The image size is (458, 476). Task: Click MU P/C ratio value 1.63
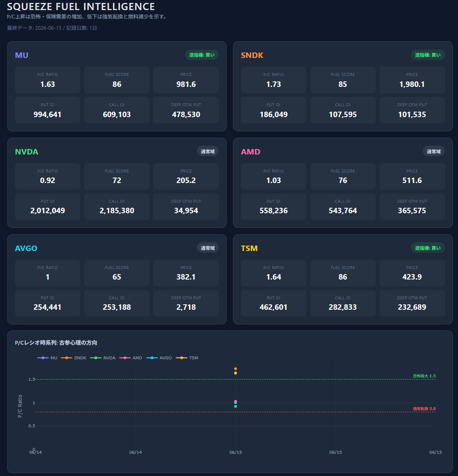pyautogui.click(x=48, y=84)
